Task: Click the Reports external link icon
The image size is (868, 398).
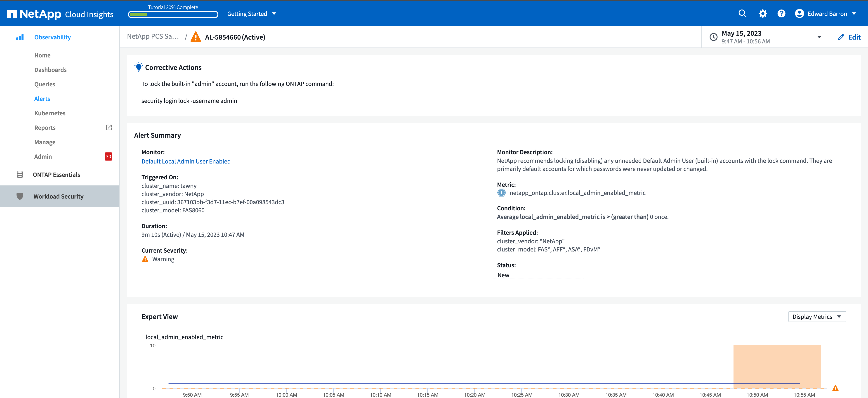Action: (109, 127)
